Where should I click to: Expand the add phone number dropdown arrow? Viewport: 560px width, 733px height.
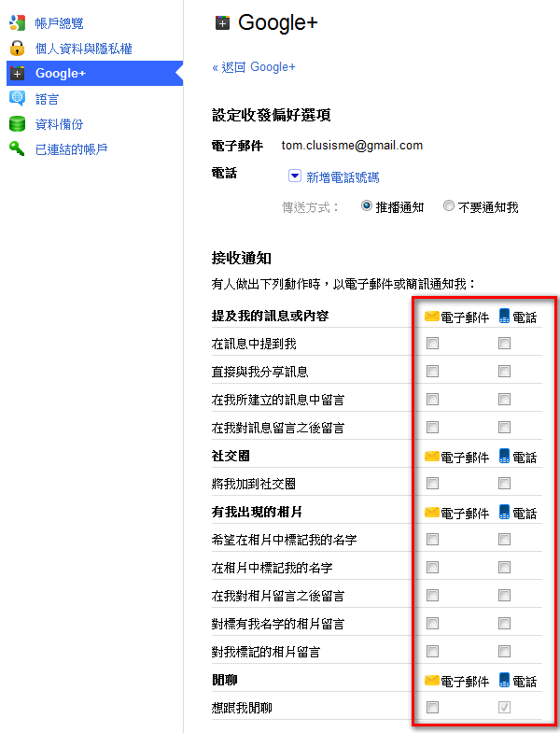295,176
